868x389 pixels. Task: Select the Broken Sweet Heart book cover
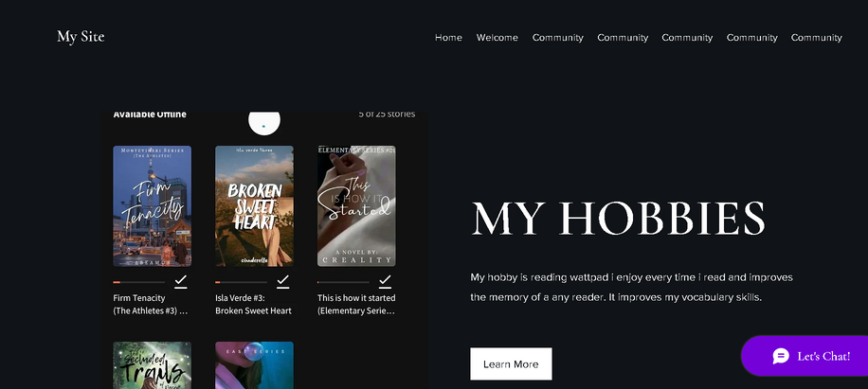254,205
